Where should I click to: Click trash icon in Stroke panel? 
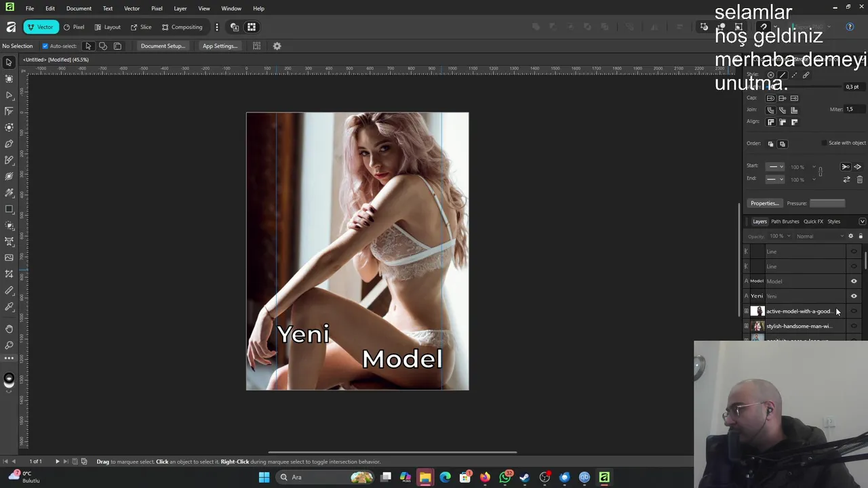(x=859, y=180)
